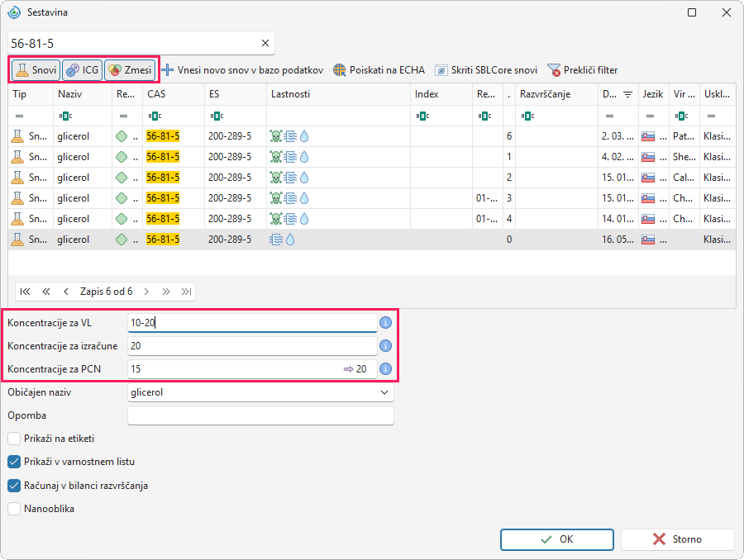Viewport: 744px width, 560px height.
Task: Cancel filter with Prekliči filter icon
Action: tap(554, 70)
